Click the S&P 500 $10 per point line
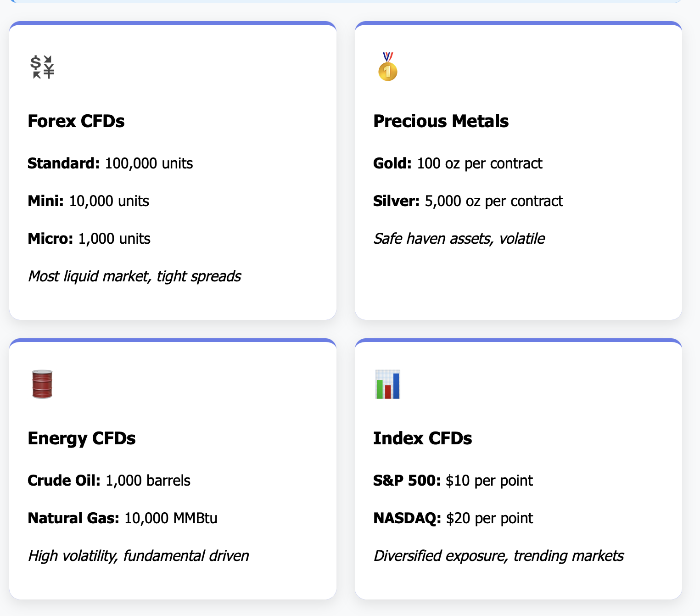Image resolution: width=700 pixels, height=616 pixels. pos(453,481)
